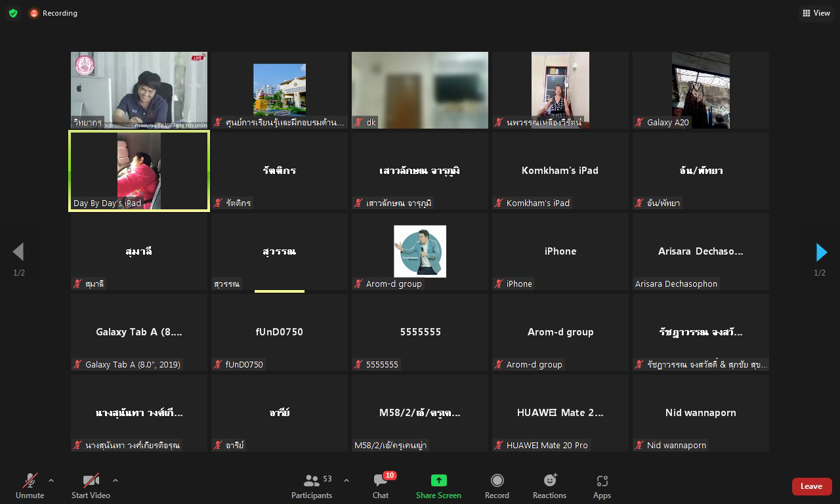The width and height of the screenshot is (840, 504).
Task: Click the Recording indicator label
Action: tap(59, 13)
